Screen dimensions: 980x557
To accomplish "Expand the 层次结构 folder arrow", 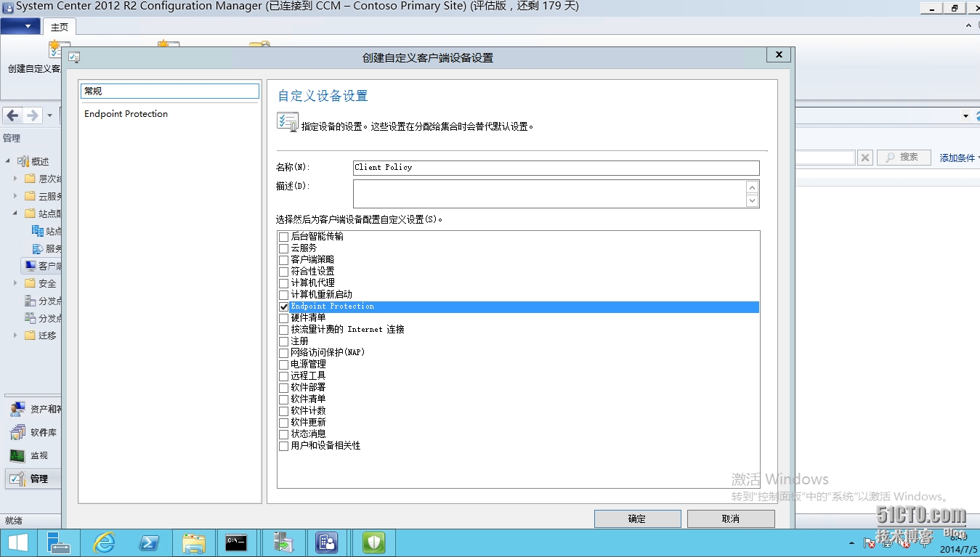I will click(16, 179).
